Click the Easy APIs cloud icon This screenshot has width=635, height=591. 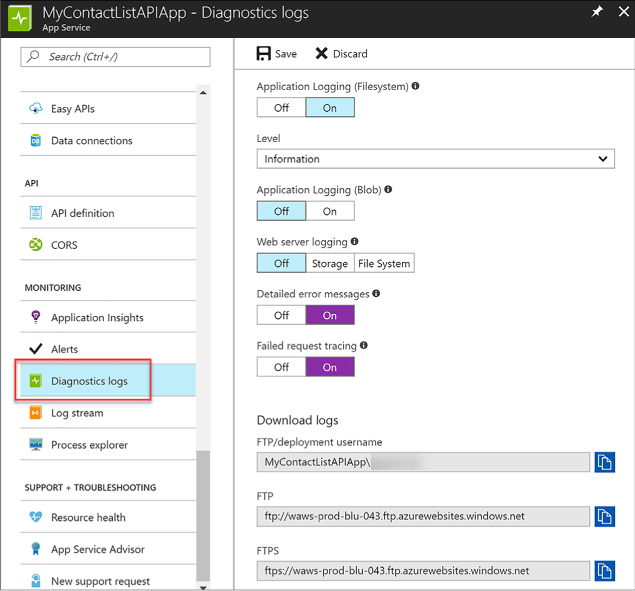point(36,108)
